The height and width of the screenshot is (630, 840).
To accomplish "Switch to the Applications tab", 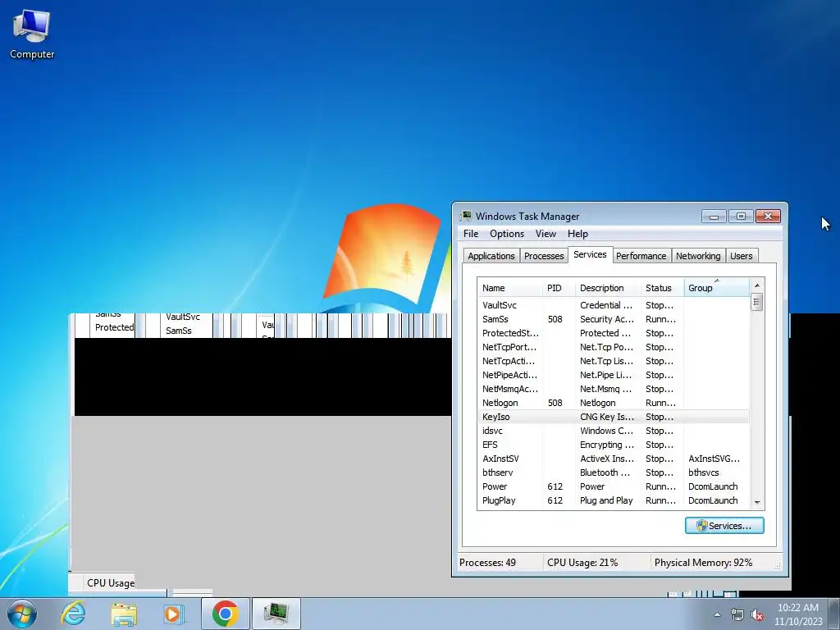I will (x=491, y=256).
